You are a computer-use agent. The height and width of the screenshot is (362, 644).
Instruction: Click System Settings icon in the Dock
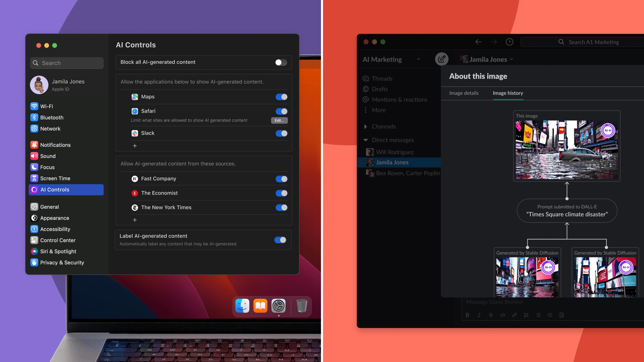pos(278,305)
